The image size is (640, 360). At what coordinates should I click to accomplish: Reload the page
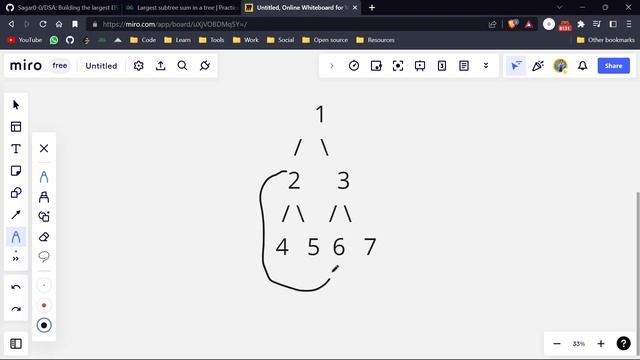coord(42,24)
